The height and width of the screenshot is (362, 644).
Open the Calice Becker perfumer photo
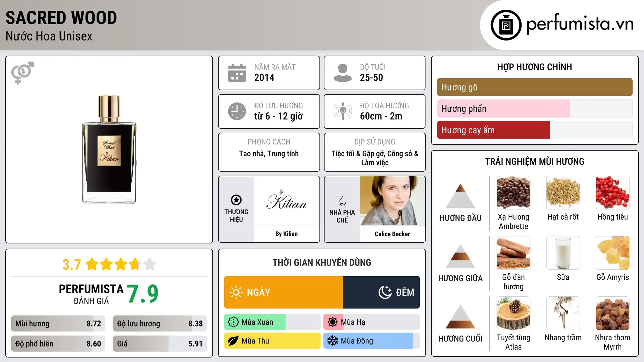tap(392, 200)
